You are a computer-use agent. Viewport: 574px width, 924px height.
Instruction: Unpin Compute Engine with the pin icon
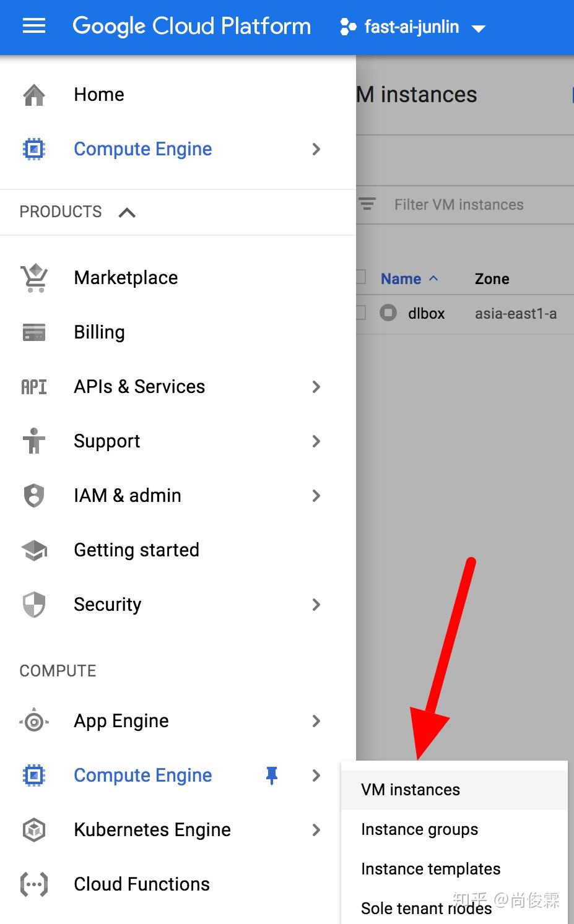click(271, 775)
